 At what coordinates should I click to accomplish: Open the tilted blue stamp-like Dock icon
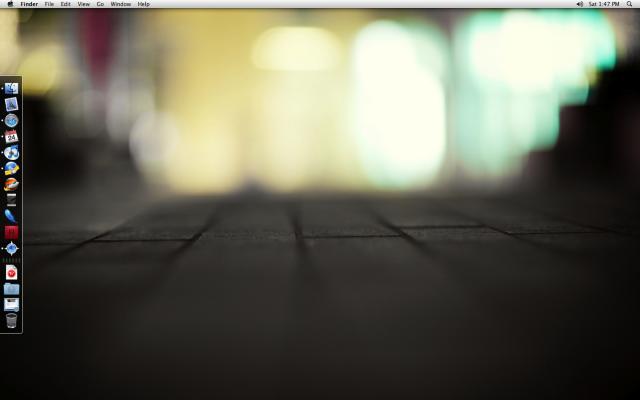pos(11,104)
